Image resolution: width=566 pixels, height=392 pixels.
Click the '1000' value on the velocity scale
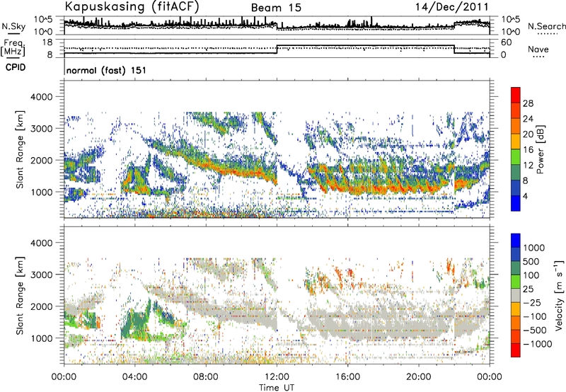coord(534,248)
